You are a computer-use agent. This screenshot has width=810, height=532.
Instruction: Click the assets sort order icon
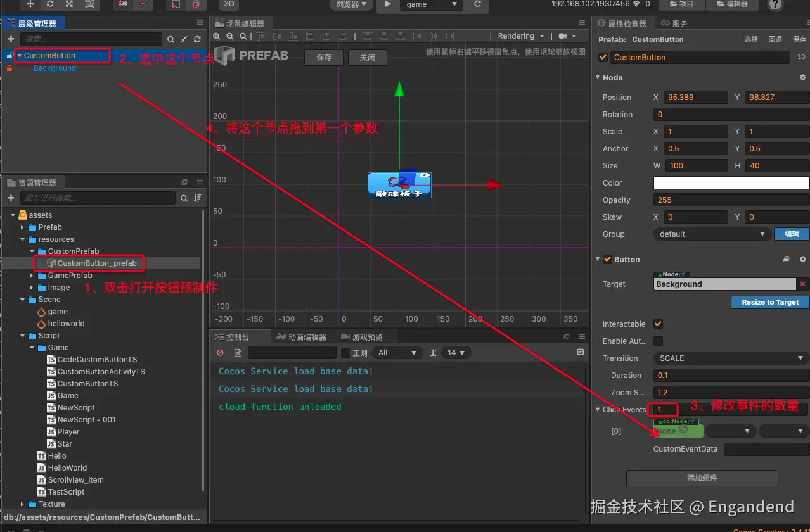point(198,198)
